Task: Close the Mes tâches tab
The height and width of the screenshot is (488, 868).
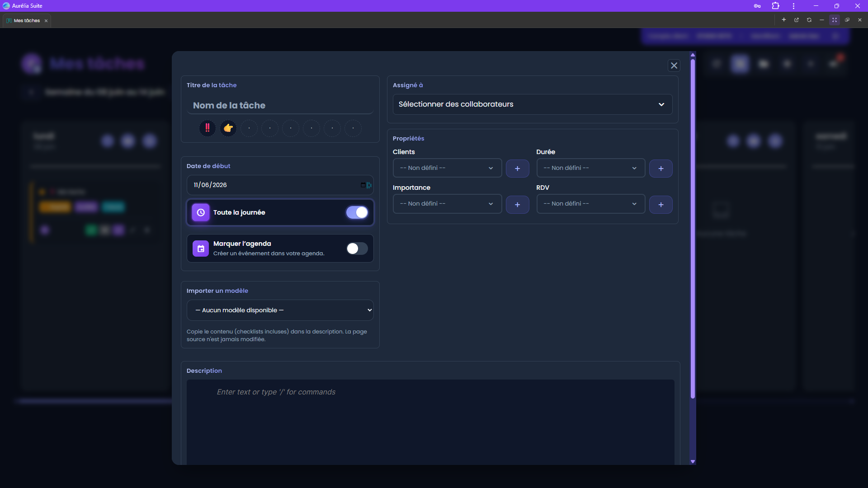Action: [x=46, y=21]
